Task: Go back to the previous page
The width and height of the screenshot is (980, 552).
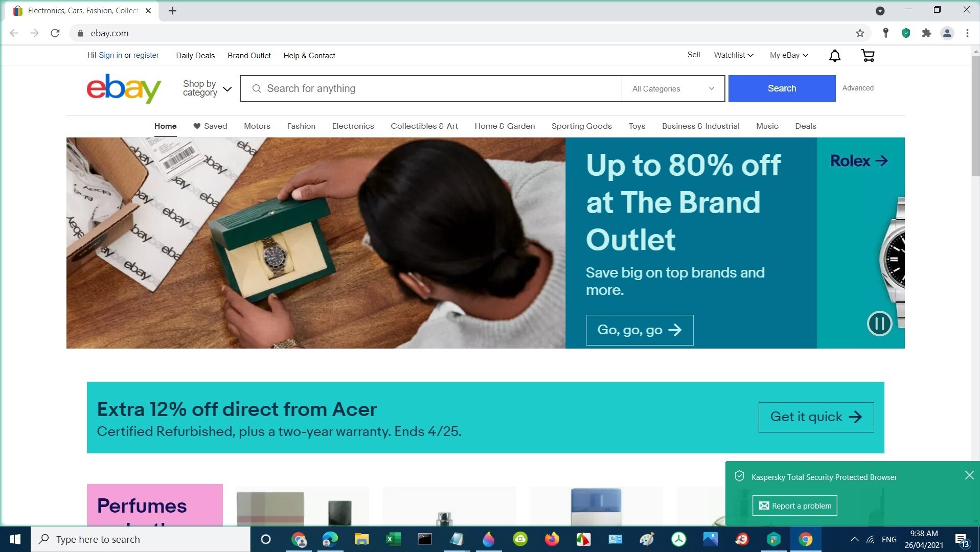Action: click(14, 33)
